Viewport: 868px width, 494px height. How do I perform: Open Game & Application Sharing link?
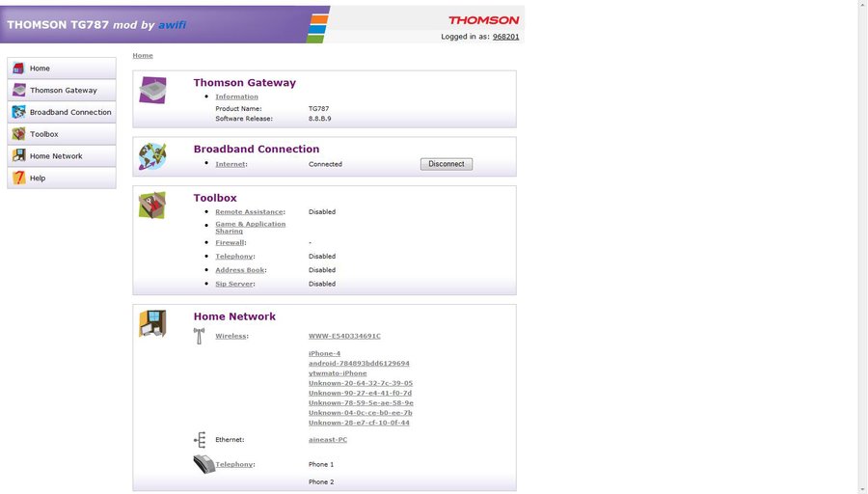coord(250,227)
